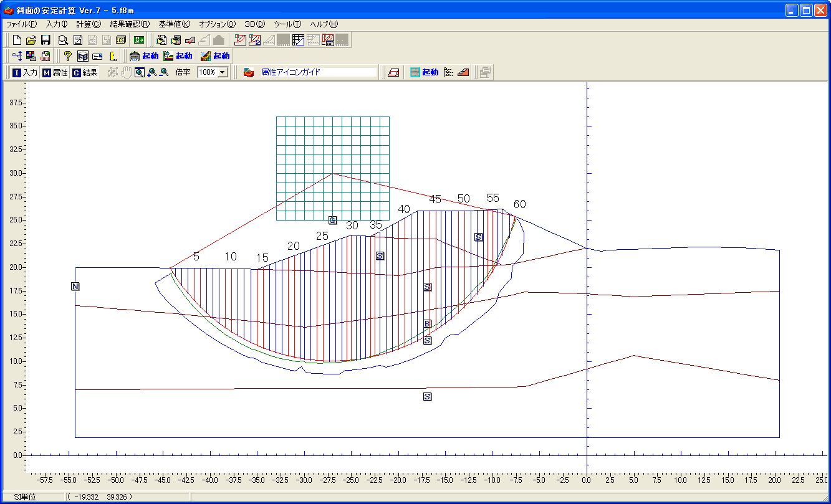
Task: Open a file with the yellow folder icon
Action: tap(31, 40)
